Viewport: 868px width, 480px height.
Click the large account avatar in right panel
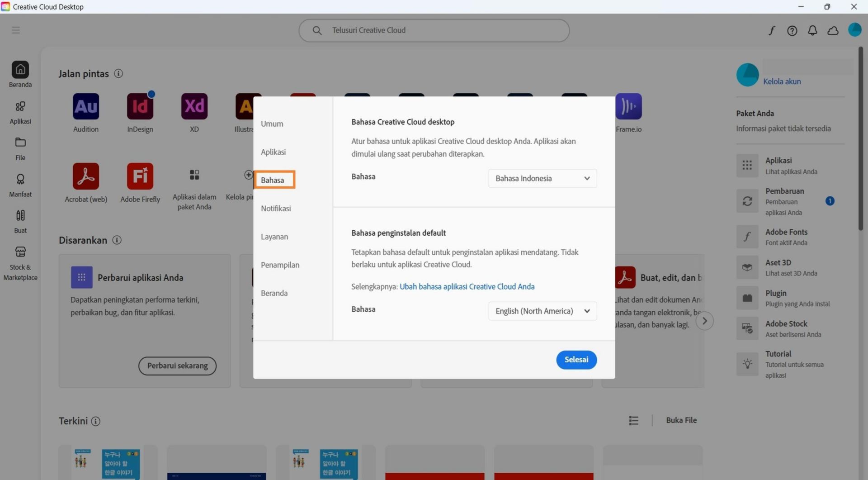click(747, 75)
